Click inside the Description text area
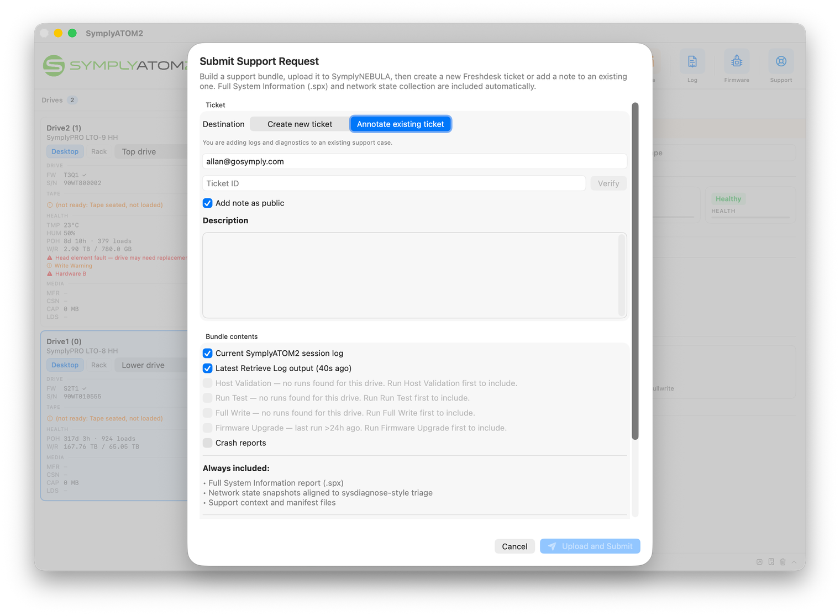This screenshot has height=616, width=840. [x=411, y=275]
